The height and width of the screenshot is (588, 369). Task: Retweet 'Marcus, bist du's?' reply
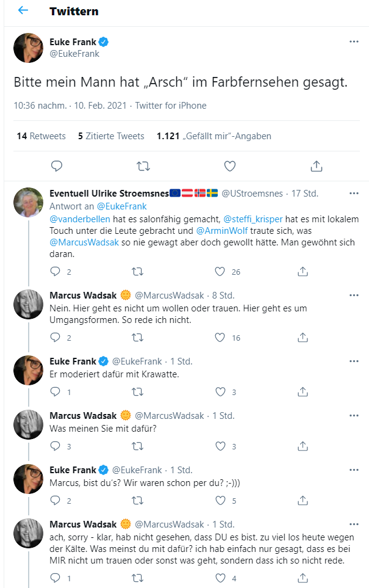pos(138,501)
